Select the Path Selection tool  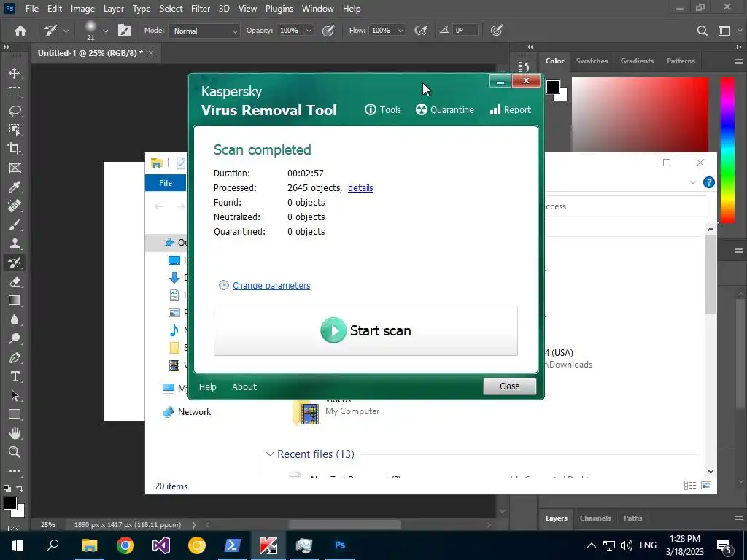(x=15, y=395)
